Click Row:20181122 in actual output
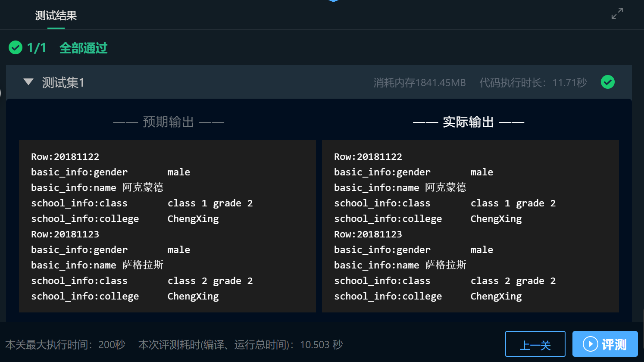Screen dimensions: 644x362 [368, 157]
